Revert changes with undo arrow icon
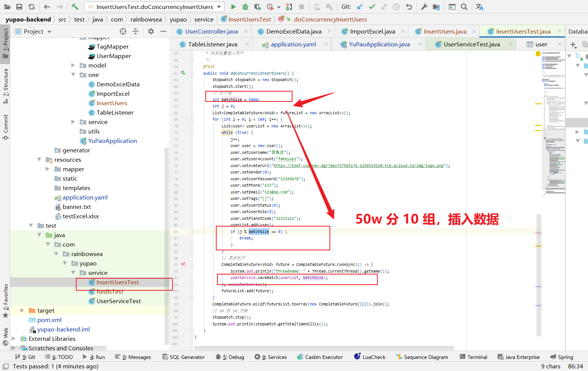Screen dimensions: 588x371 tap(409, 7)
